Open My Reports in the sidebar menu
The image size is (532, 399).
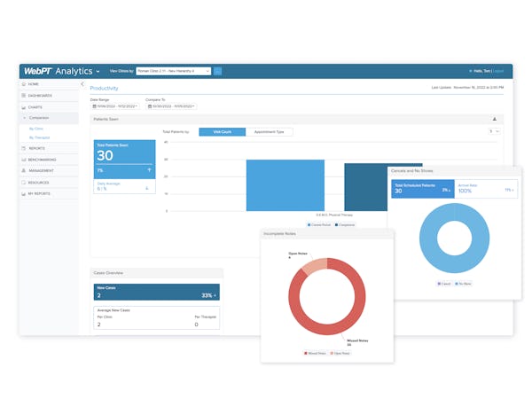(49, 193)
